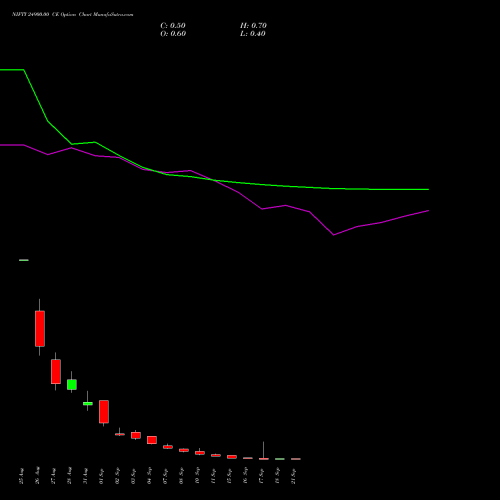
Task: Click the 27 Aug date label
Action: 54,476
